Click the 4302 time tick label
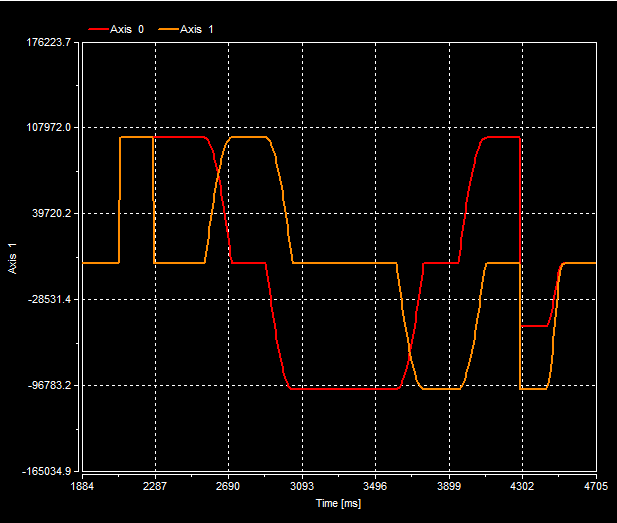The height and width of the screenshot is (523, 617). click(x=522, y=488)
